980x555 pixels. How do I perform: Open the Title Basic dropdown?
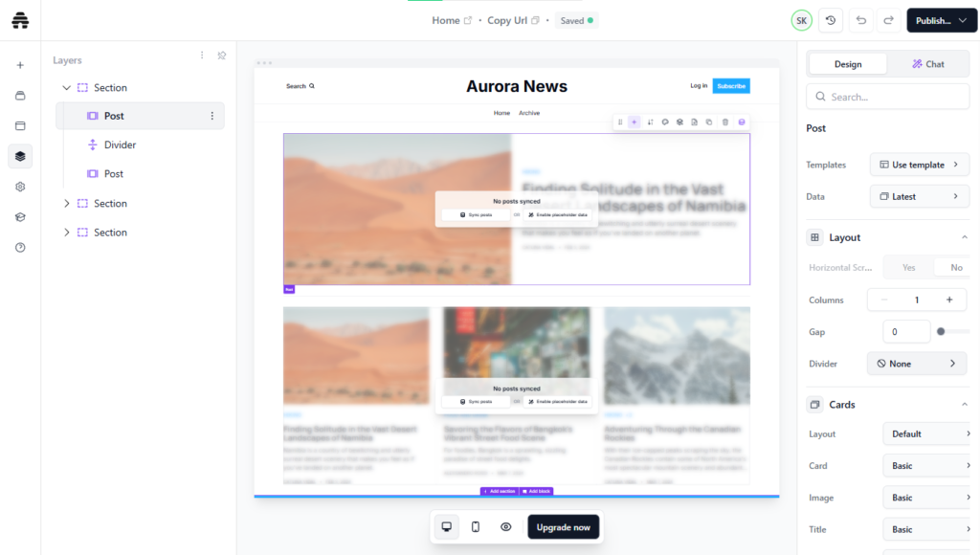coord(926,529)
